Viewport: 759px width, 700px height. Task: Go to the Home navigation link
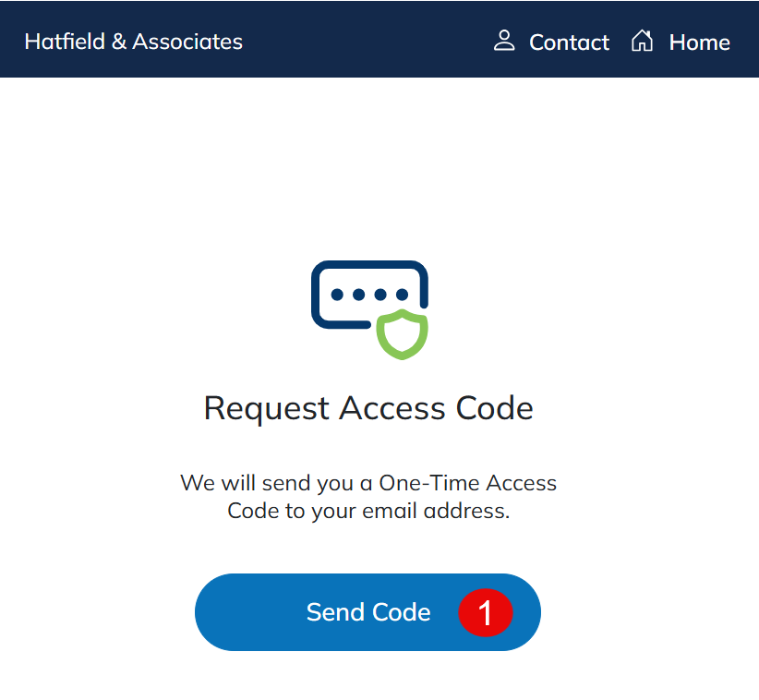699,42
